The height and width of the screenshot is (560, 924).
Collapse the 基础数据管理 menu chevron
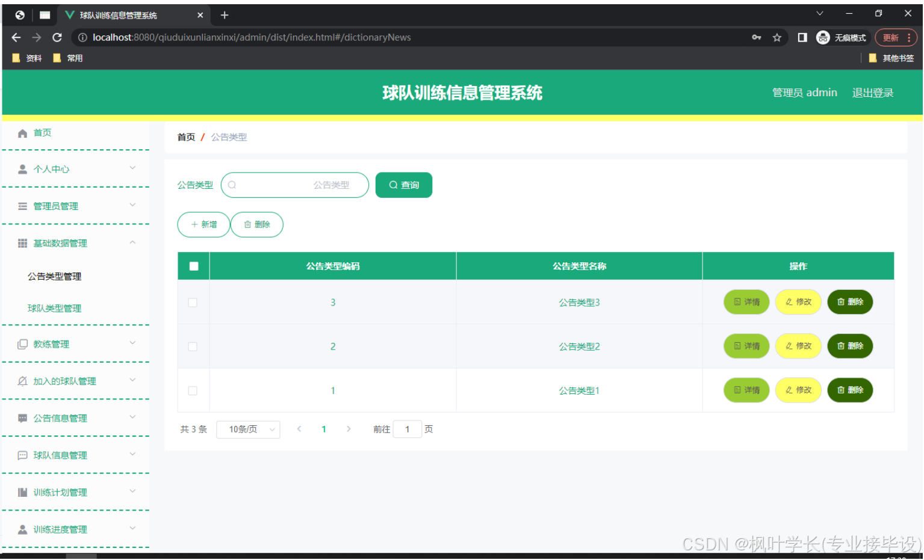(132, 242)
